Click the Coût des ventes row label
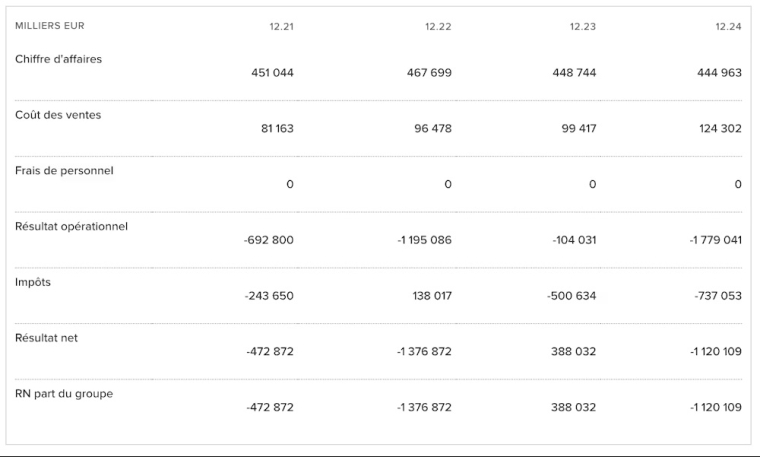The image size is (760, 457). (x=58, y=115)
